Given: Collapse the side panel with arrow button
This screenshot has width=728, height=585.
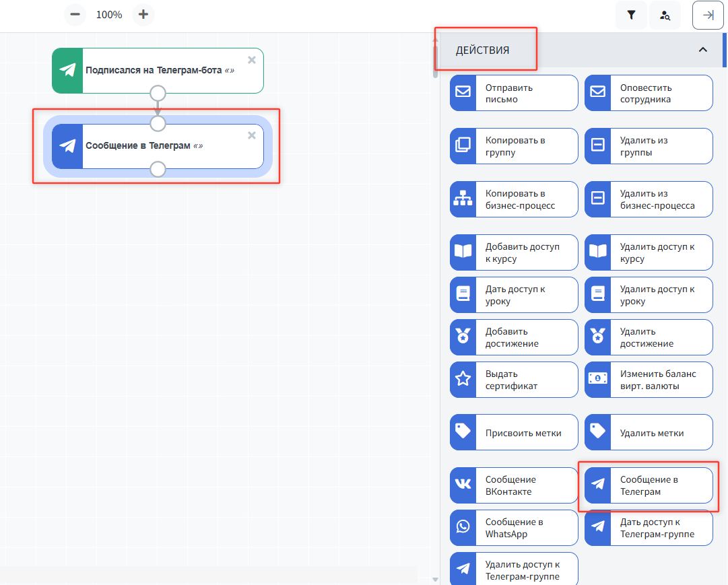Looking at the screenshot, I should (x=708, y=15).
